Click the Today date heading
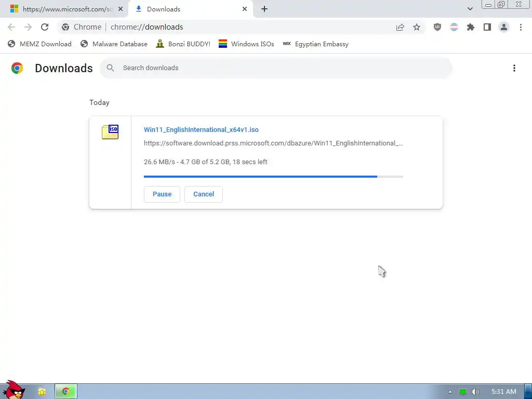532x399 pixels. (x=99, y=102)
